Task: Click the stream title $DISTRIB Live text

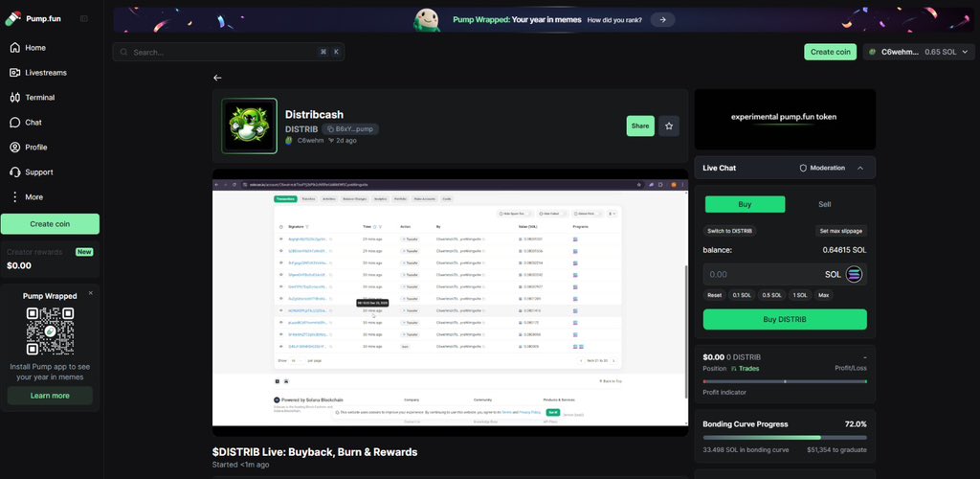Action: (x=314, y=452)
